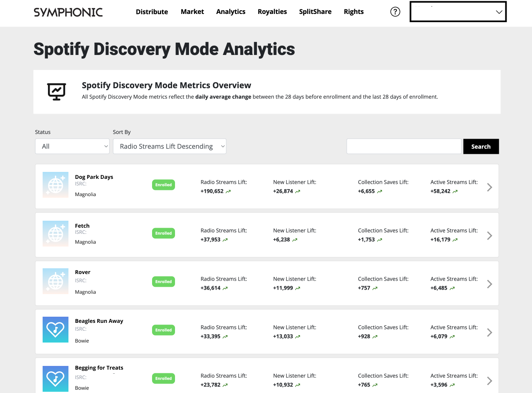
Task: Click the Symphonic logo
Action: click(x=68, y=12)
